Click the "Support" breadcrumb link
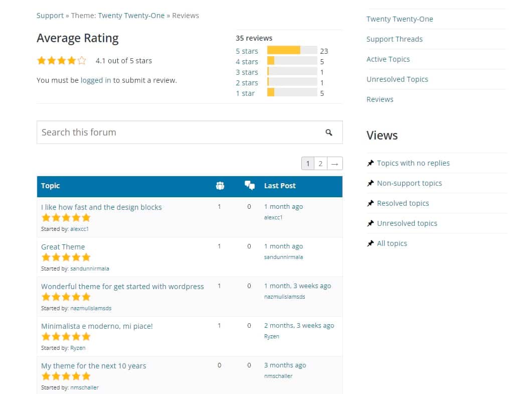The width and height of the screenshot is (532, 394). [x=50, y=15]
